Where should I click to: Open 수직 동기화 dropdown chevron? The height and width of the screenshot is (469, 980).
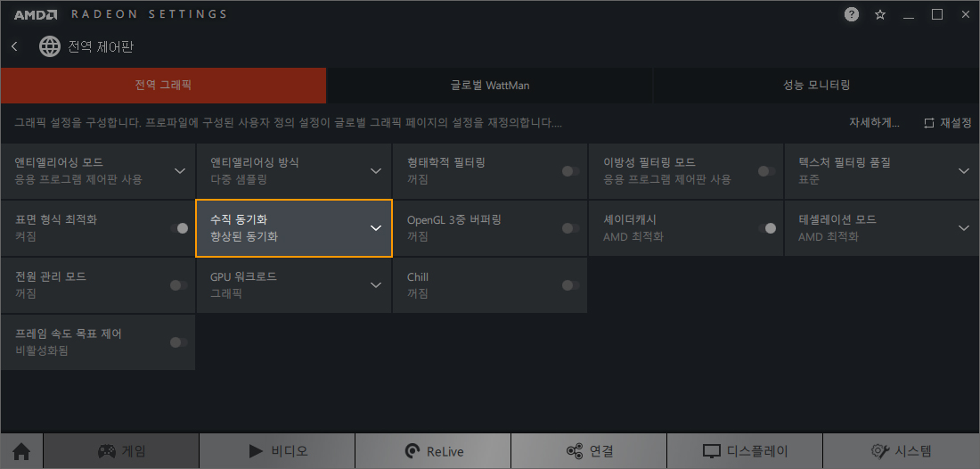click(x=376, y=228)
